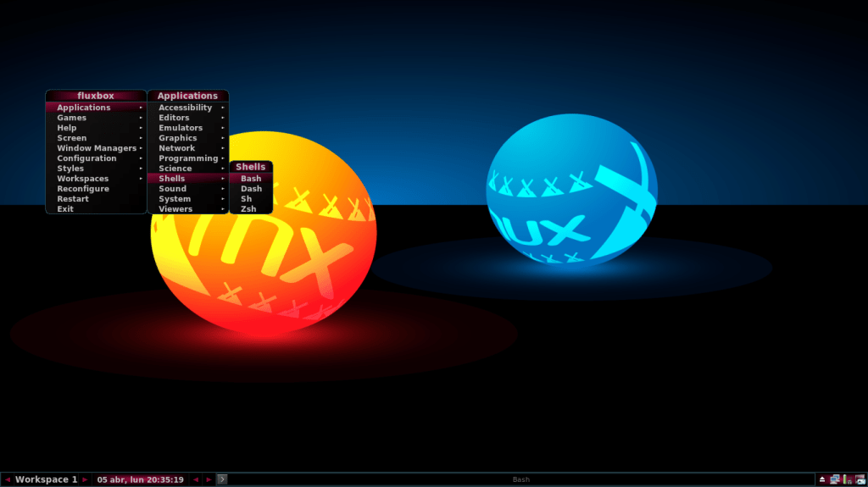Click the previous window arrow right of the clock
Viewport: 868px width, 487px height.
tap(196, 479)
